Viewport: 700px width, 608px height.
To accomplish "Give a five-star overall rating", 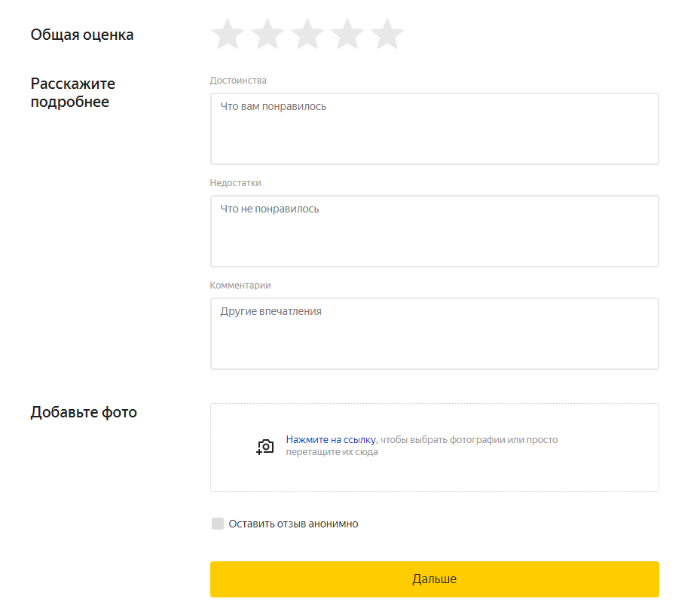I will point(387,35).
